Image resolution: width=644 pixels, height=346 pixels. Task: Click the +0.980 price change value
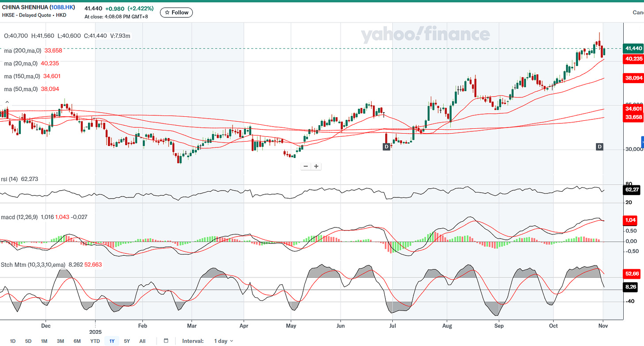116,8
